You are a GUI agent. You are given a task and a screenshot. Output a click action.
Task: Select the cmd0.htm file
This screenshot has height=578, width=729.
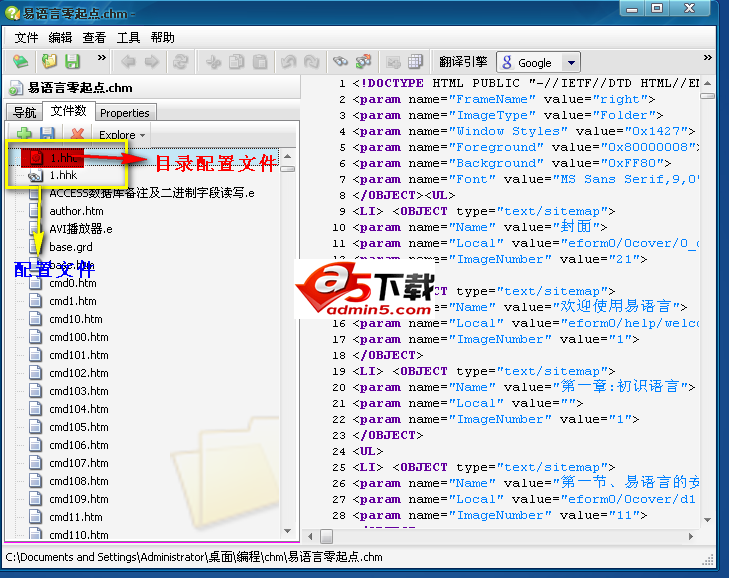[73, 283]
